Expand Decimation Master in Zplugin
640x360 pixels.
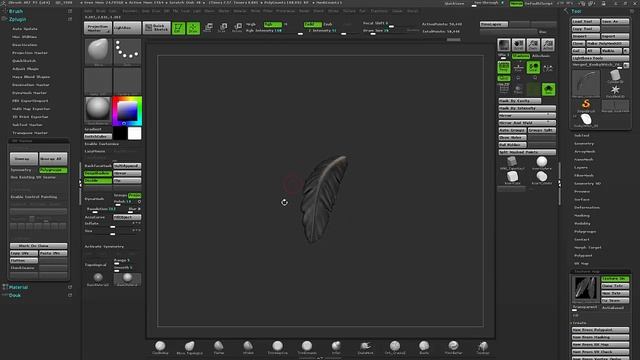31,85
